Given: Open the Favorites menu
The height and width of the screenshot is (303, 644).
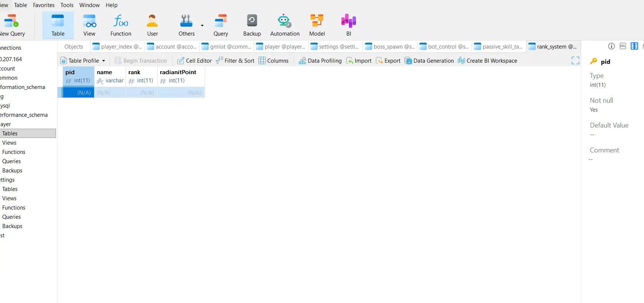Looking at the screenshot, I should coord(44,5).
